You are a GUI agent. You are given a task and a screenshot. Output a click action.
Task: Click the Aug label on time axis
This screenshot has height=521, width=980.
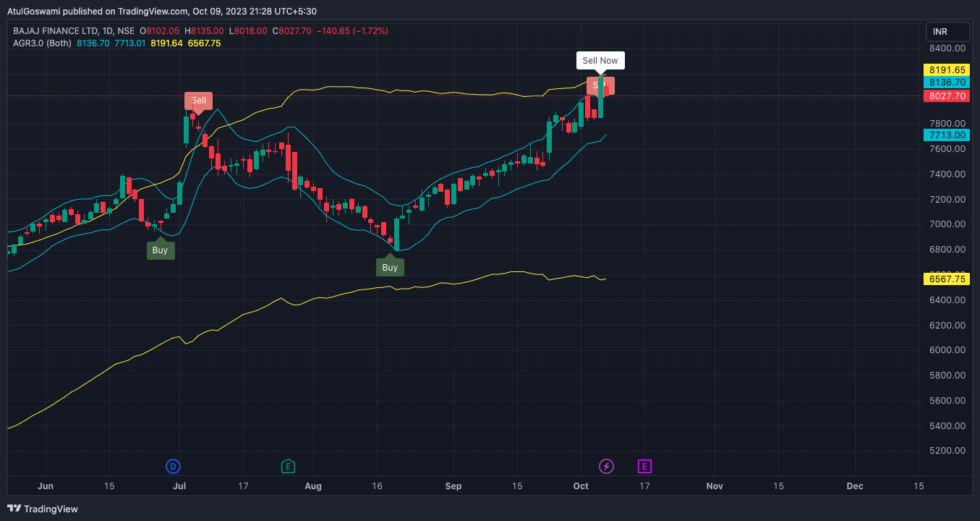(x=313, y=486)
